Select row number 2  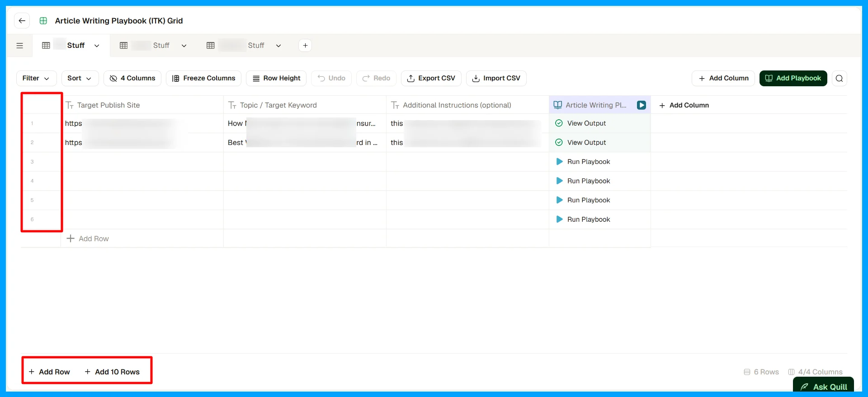click(x=32, y=143)
